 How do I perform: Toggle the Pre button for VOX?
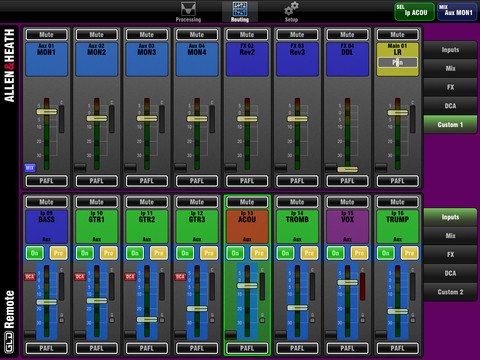coord(359,253)
